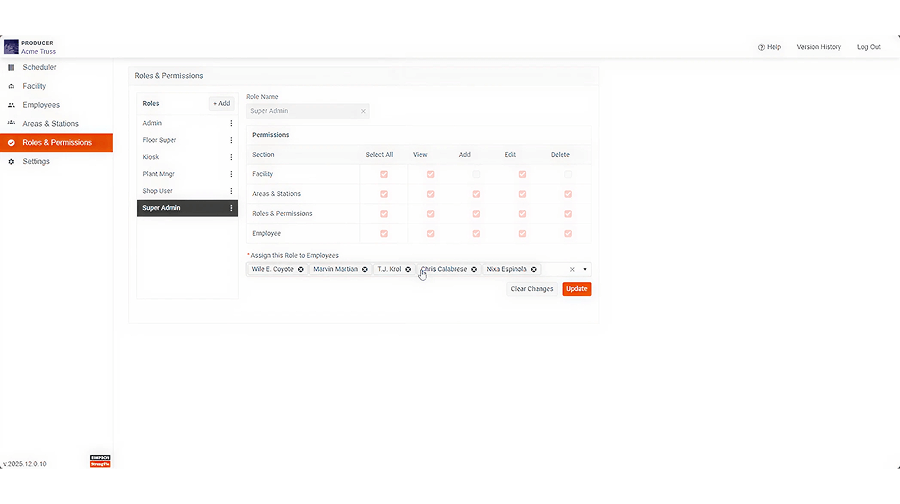Toggle Add for Roles & Permissions row
This screenshot has height=504, width=900.
476,214
